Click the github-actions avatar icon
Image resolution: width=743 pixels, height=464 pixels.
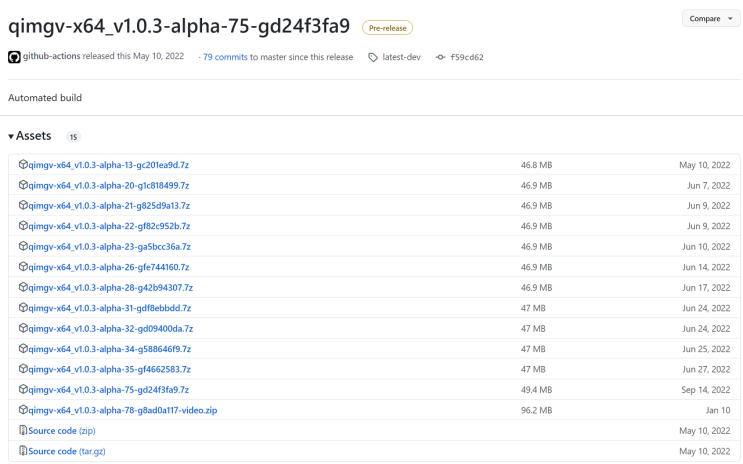[14, 57]
